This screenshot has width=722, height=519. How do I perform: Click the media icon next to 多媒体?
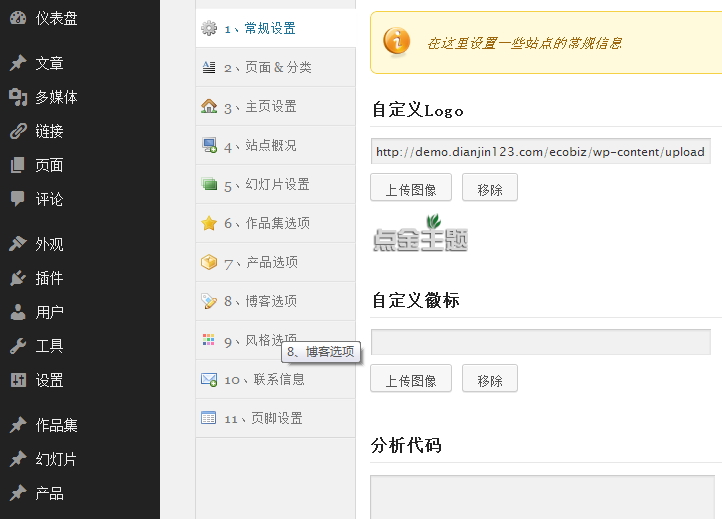[18, 97]
